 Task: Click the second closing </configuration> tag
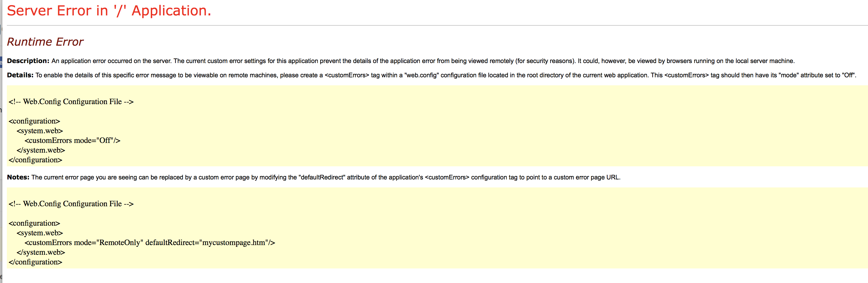pyautogui.click(x=35, y=262)
